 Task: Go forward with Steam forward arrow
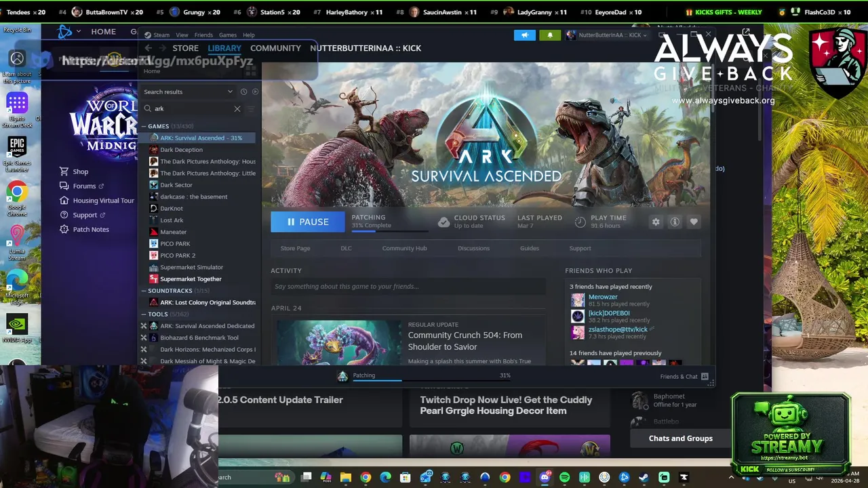click(161, 48)
